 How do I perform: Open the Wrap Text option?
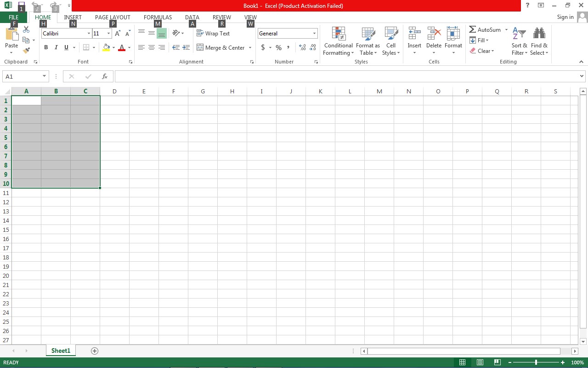pyautogui.click(x=214, y=33)
